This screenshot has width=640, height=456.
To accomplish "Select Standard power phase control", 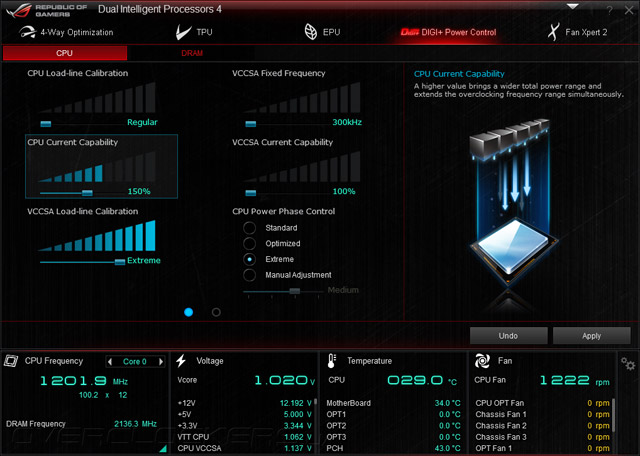I will (x=249, y=228).
